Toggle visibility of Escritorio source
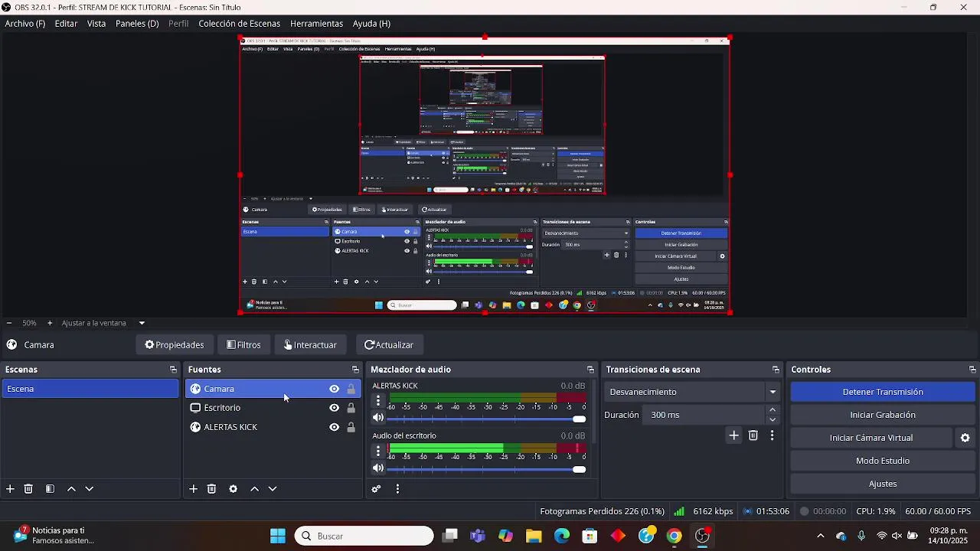980x551 pixels. 334,408
